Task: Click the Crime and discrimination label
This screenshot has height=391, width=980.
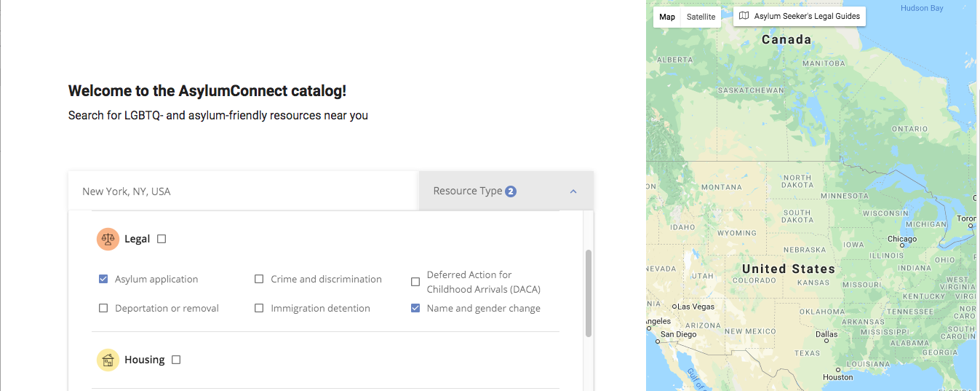Action: (327, 279)
